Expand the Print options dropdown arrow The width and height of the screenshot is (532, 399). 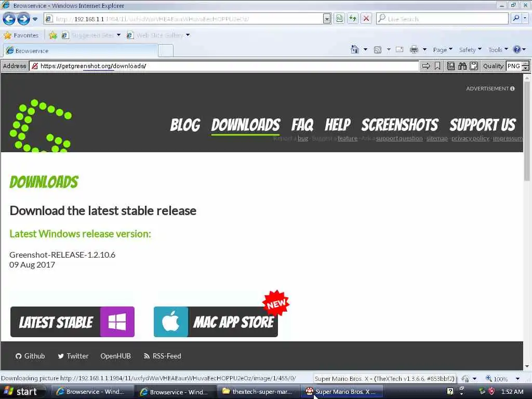pyautogui.click(x=424, y=50)
